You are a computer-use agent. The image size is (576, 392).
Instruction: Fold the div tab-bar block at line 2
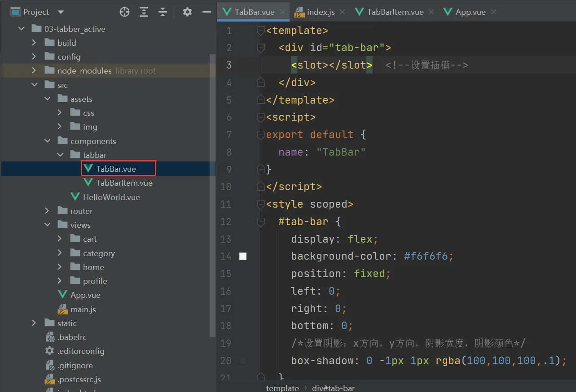click(x=261, y=48)
